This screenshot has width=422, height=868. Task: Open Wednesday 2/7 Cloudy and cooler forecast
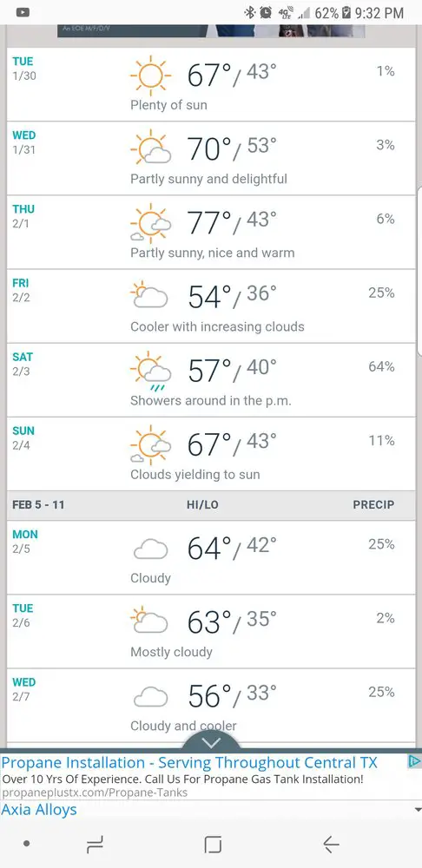click(210, 705)
